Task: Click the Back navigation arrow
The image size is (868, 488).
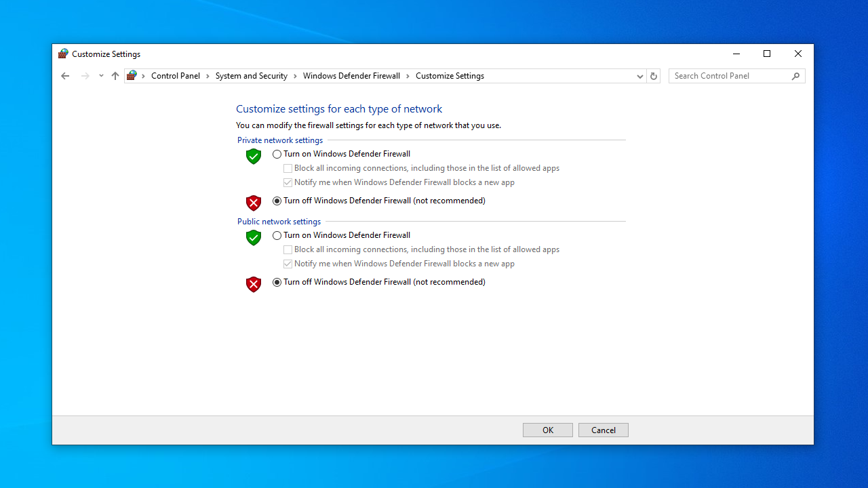Action: tap(65, 76)
